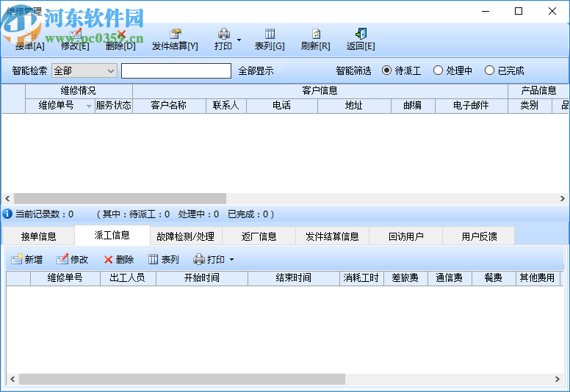Click the 餐费 column header
The width and height of the screenshot is (570, 392).
494,278
